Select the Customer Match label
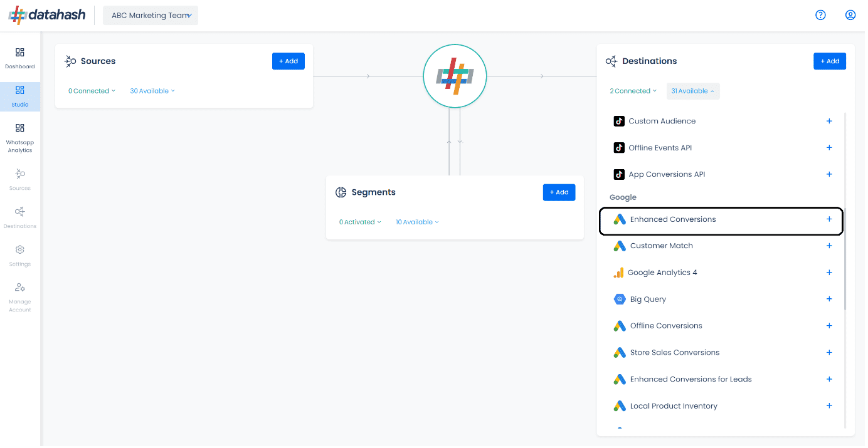The image size is (868, 448). point(662,246)
